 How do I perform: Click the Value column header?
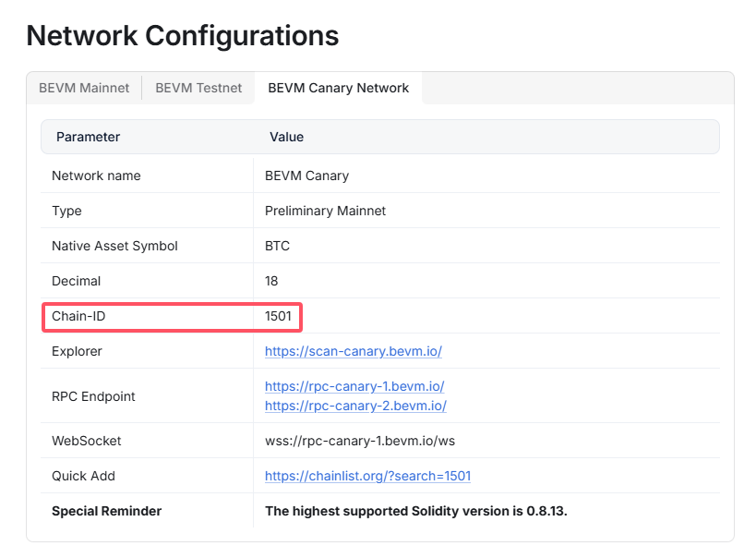pos(286,137)
